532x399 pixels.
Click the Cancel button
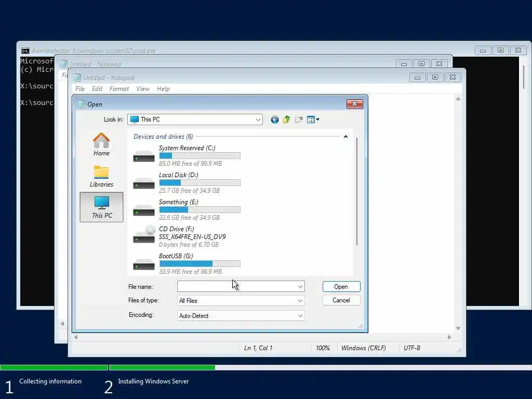[x=341, y=300]
